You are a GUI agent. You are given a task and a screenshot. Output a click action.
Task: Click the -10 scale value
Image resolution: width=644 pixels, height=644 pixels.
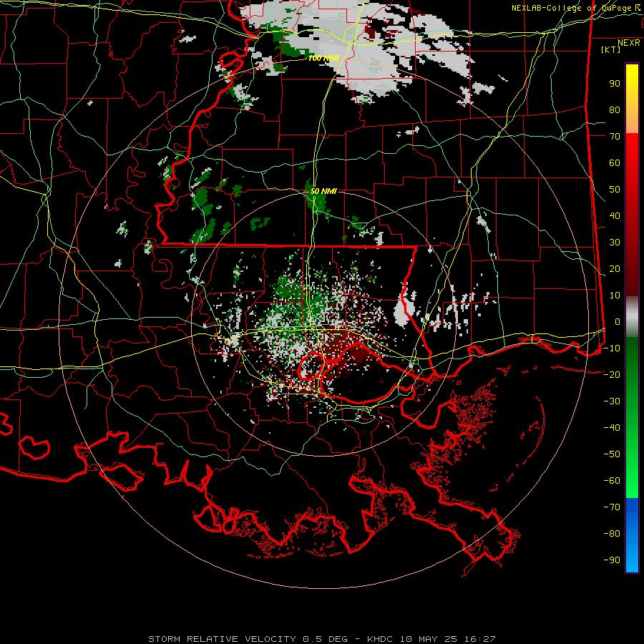[x=612, y=348]
